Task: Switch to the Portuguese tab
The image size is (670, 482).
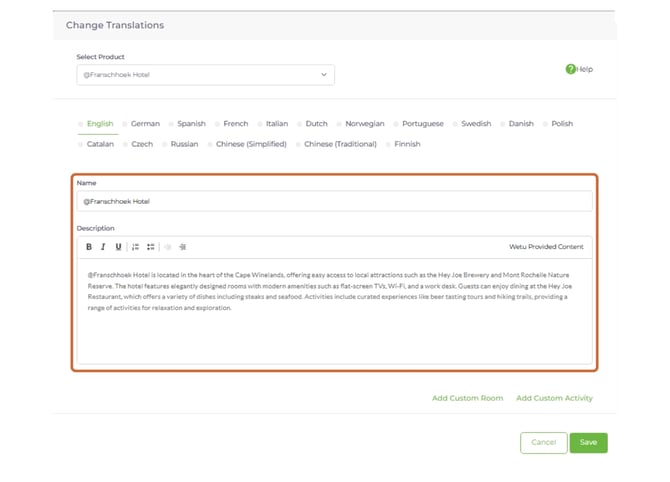Action: 423,123
